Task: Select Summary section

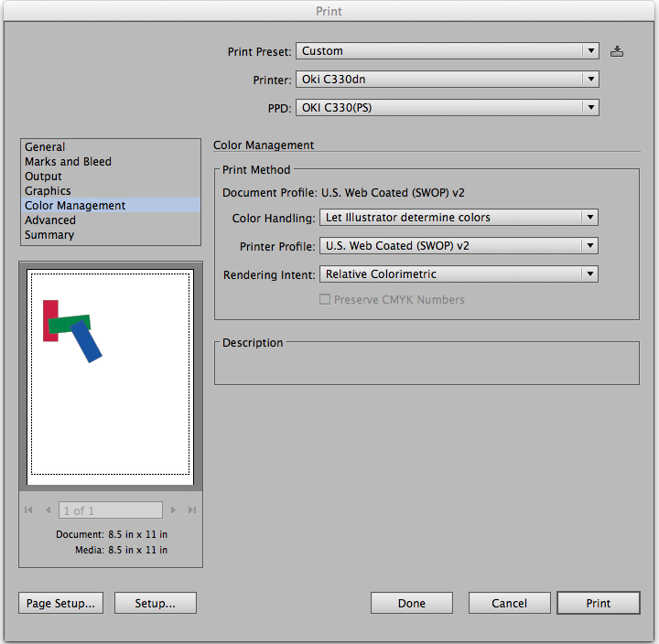Action: (111, 234)
